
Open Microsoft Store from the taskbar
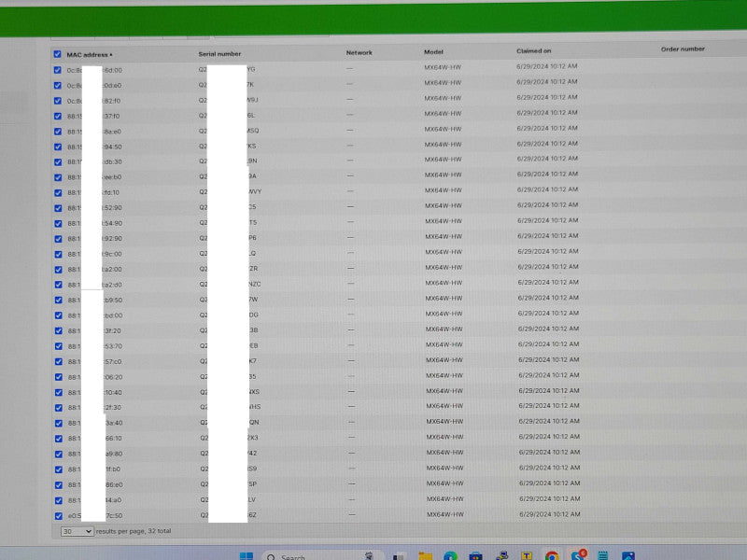pyautogui.click(x=475, y=556)
